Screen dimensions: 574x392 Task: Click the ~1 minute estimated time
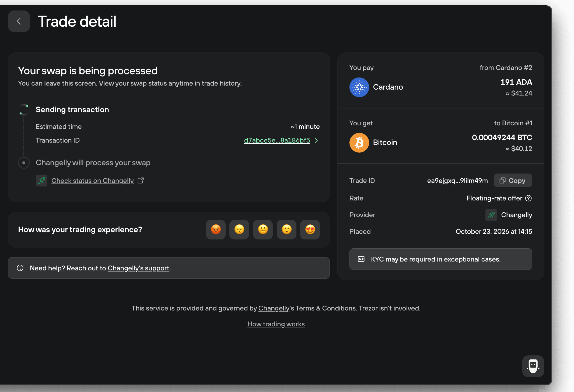[x=305, y=127]
